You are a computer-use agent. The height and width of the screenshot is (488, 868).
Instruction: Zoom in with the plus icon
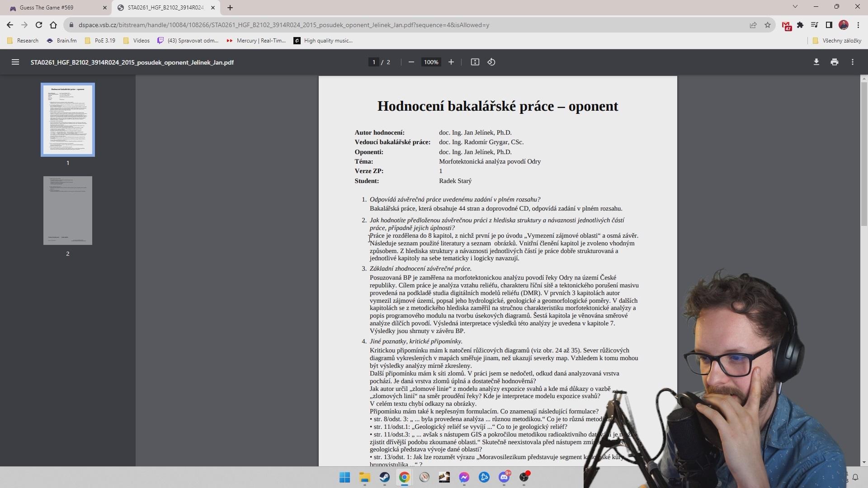pos(451,62)
